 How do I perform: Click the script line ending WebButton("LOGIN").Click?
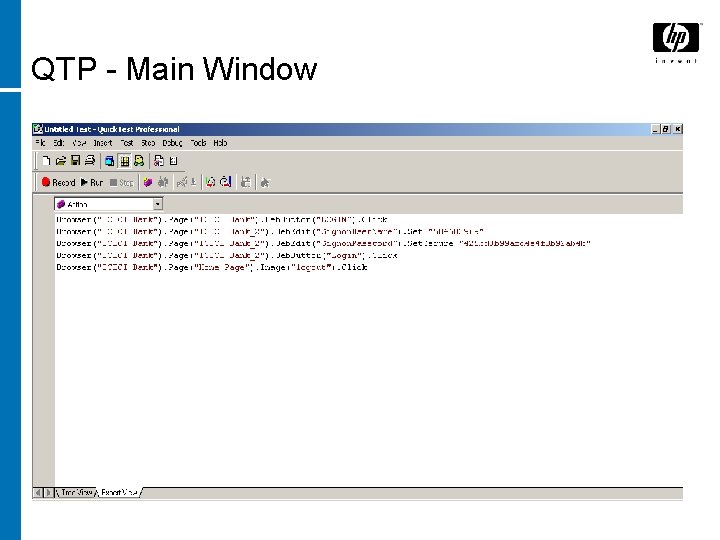pos(222,219)
